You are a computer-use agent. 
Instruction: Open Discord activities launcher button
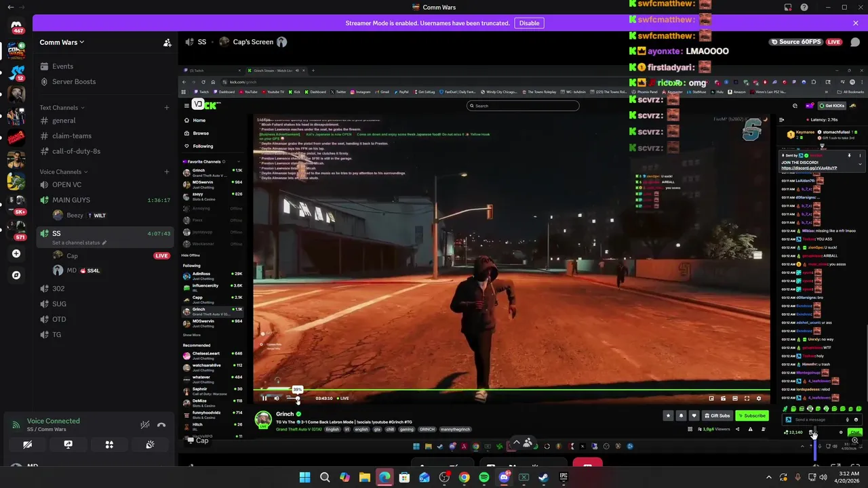click(x=109, y=445)
